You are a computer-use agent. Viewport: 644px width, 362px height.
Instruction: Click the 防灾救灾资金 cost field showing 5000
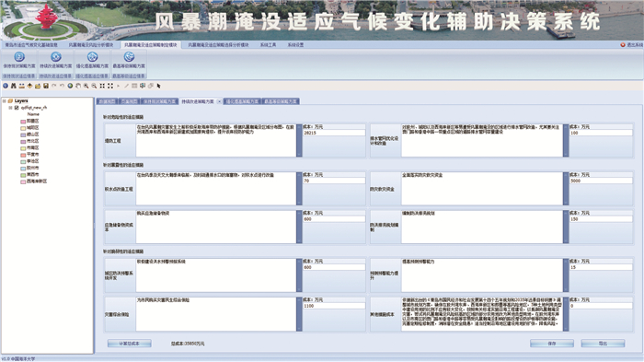tap(601, 181)
